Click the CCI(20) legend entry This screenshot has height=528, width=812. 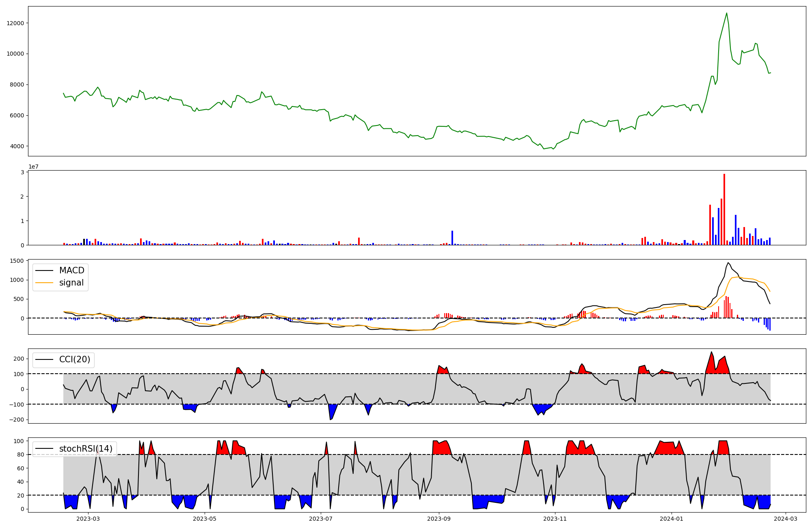(74, 359)
